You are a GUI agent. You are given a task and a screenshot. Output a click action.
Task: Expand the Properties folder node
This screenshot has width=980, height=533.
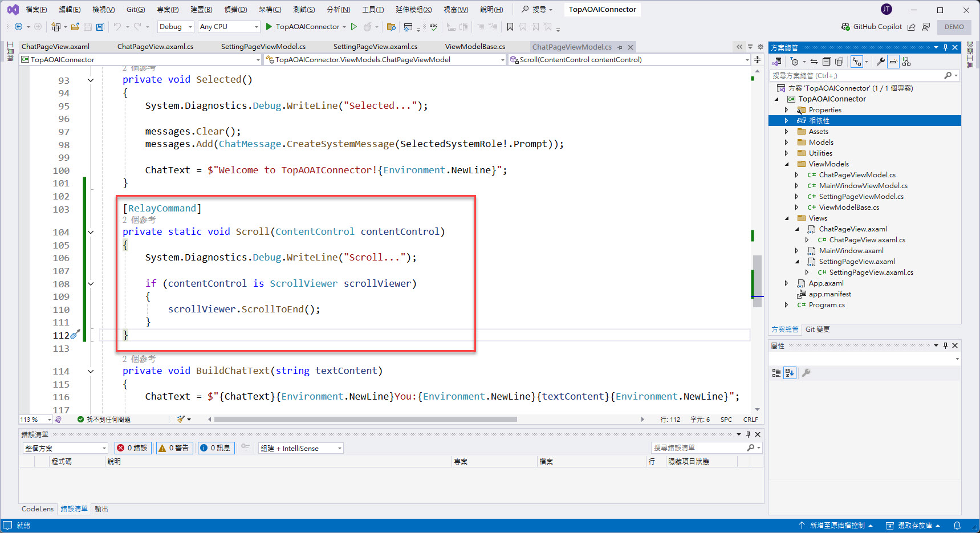pos(786,110)
